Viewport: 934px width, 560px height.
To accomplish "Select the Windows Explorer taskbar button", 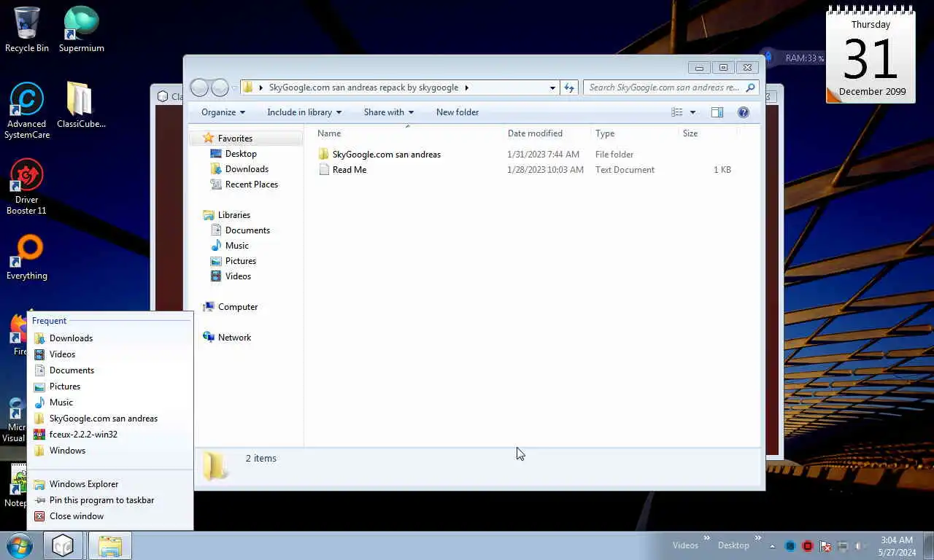I will [x=110, y=545].
